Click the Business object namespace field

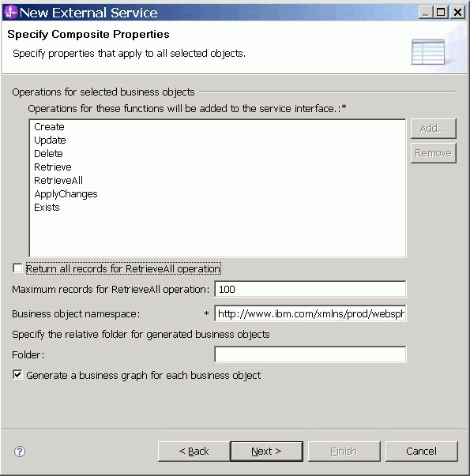pos(310,313)
